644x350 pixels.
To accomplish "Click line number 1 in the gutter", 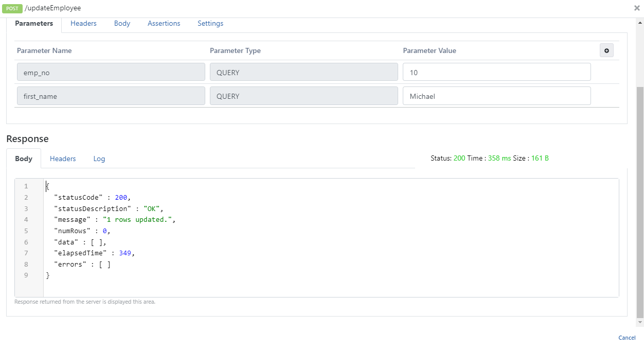I will click(26, 186).
